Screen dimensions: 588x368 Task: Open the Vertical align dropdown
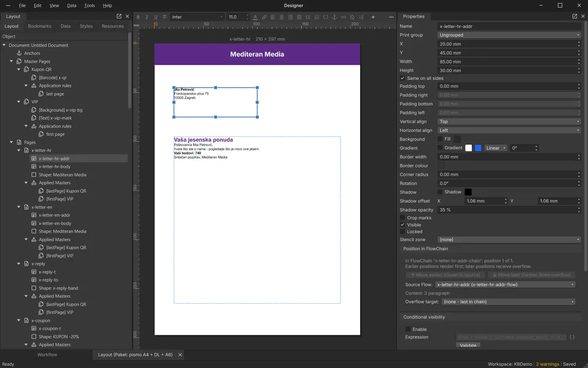click(x=509, y=121)
